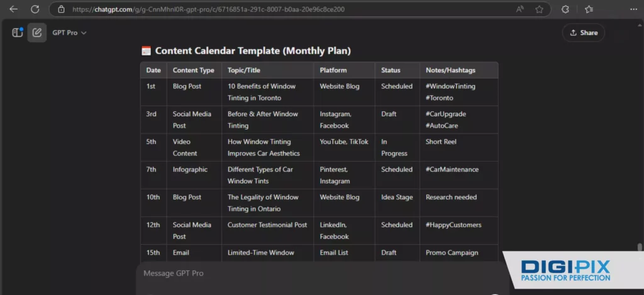This screenshot has height=295, width=644.
Task: Click the Share button
Action: [583, 33]
